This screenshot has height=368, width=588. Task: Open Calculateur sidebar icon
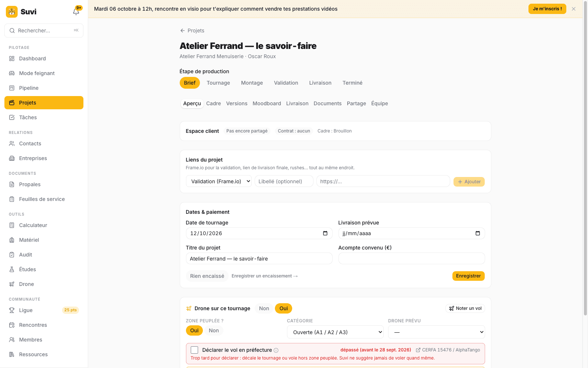12,225
